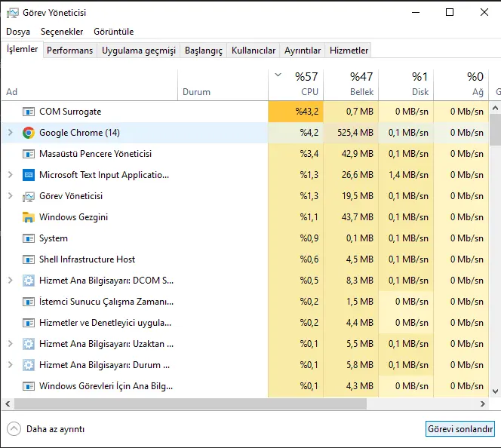501x448 pixels.
Task: Open the Kullanıcılar tab
Action: 254,51
